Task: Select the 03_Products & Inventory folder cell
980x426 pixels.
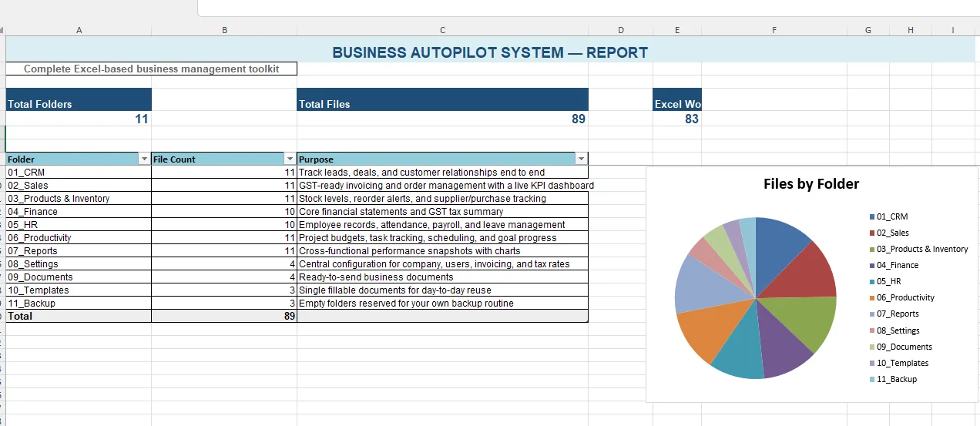Action: coord(79,199)
